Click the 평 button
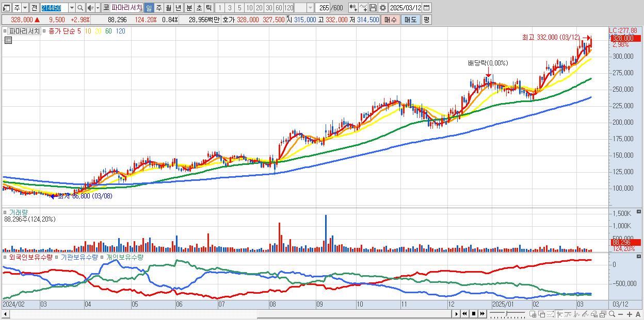644x320 pixels. (x=426, y=20)
